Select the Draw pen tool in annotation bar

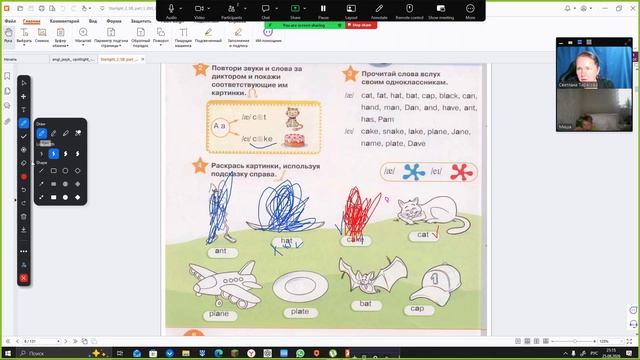pos(24,123)
